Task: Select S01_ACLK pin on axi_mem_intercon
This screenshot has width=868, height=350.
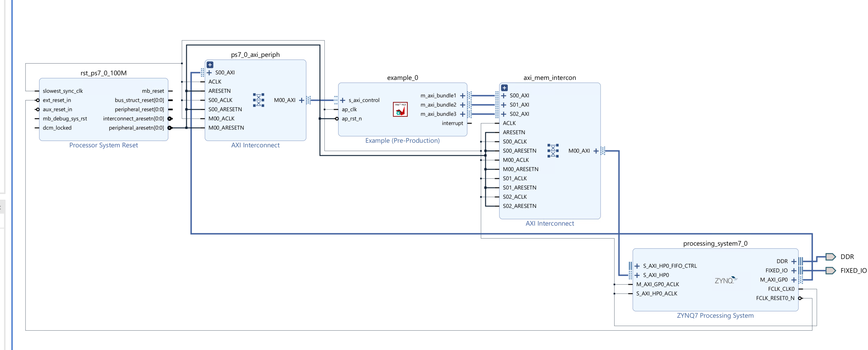Action: pos(515,178)
